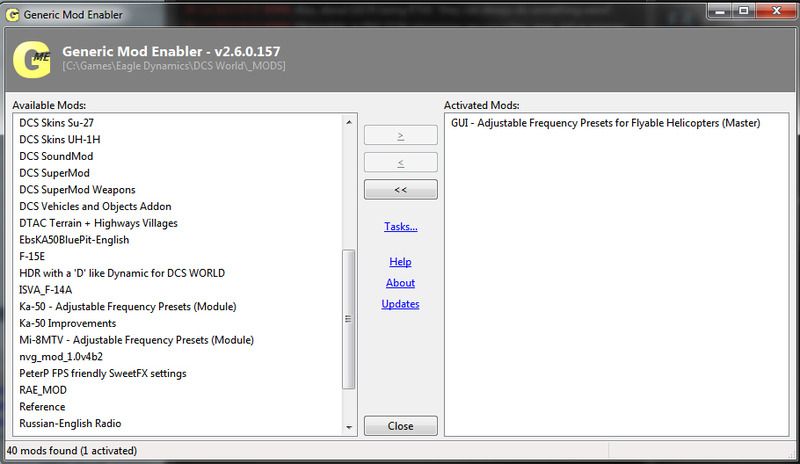This screenshot has height=464, width=800.
Task: Open the Help link
Action: [x=400, y=262]
